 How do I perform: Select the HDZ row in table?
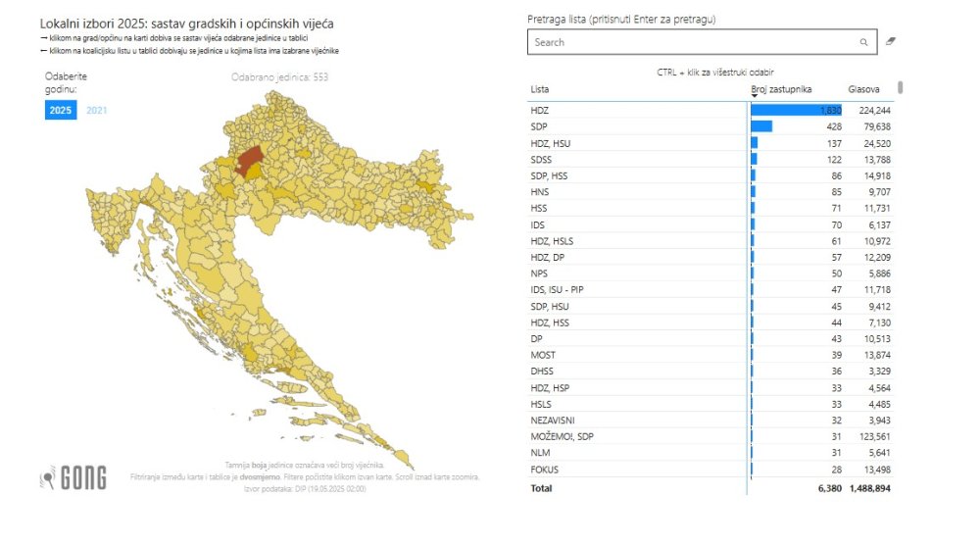coord(710,110)
